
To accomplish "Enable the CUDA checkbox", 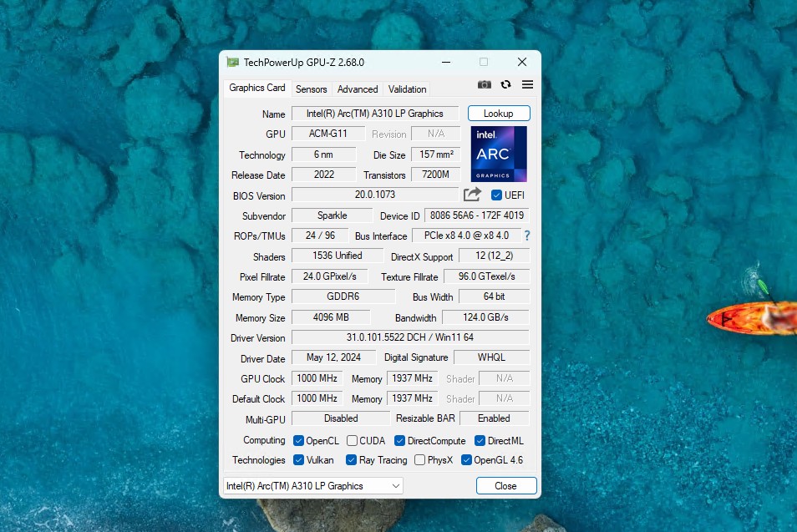I will 353,441.
